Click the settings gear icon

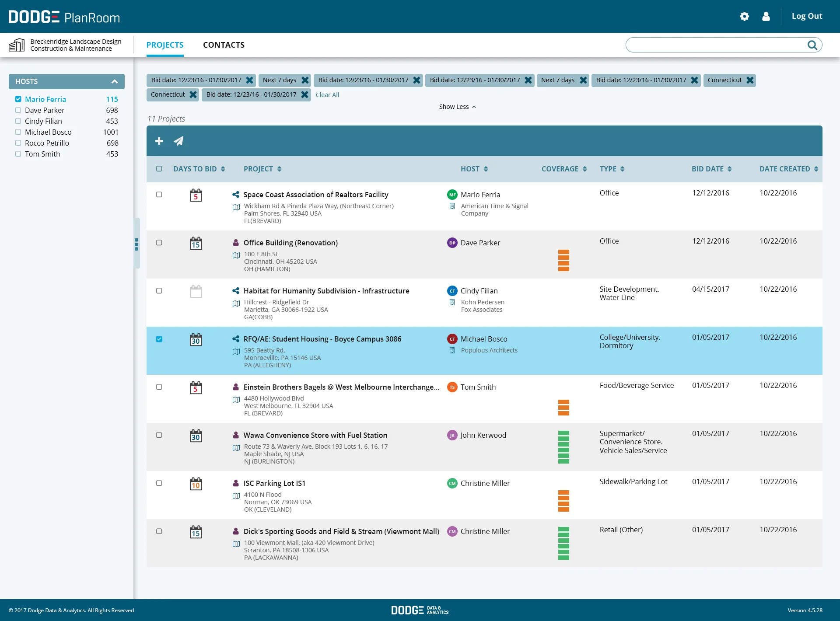point(744,17)
